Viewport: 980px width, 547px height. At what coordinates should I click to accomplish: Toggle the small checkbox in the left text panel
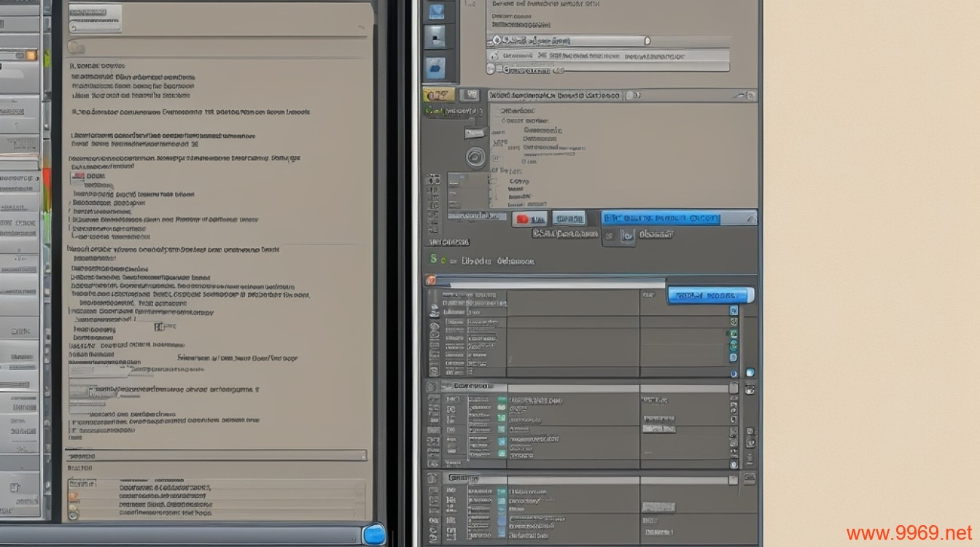pos(77,176)
